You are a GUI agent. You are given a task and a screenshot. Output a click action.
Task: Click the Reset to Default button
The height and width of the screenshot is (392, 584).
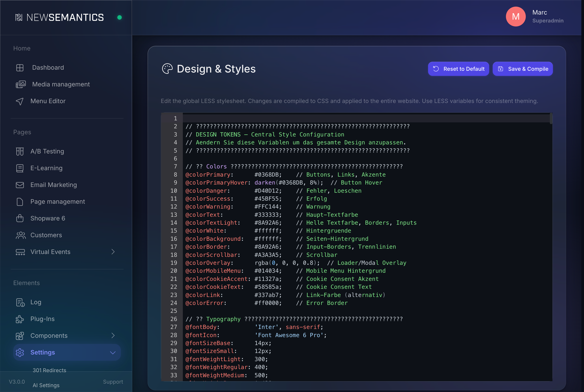tap(459, 69)
